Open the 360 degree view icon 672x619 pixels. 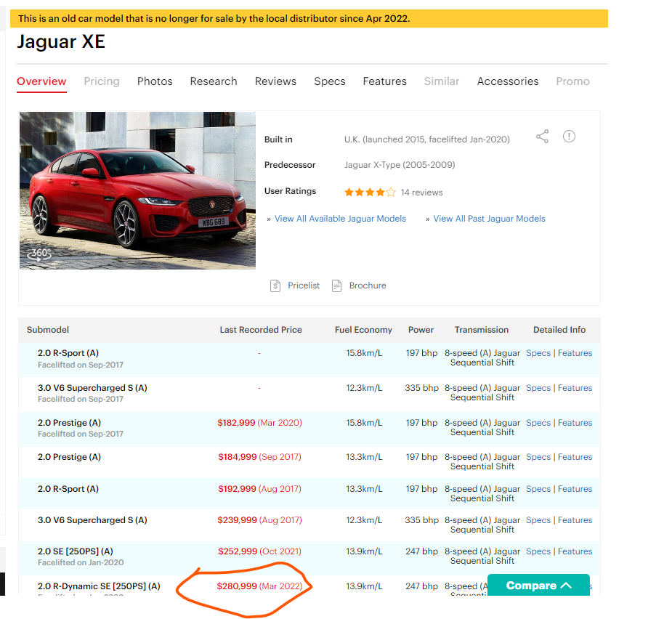pyautogui.click(x=39, y=254)
